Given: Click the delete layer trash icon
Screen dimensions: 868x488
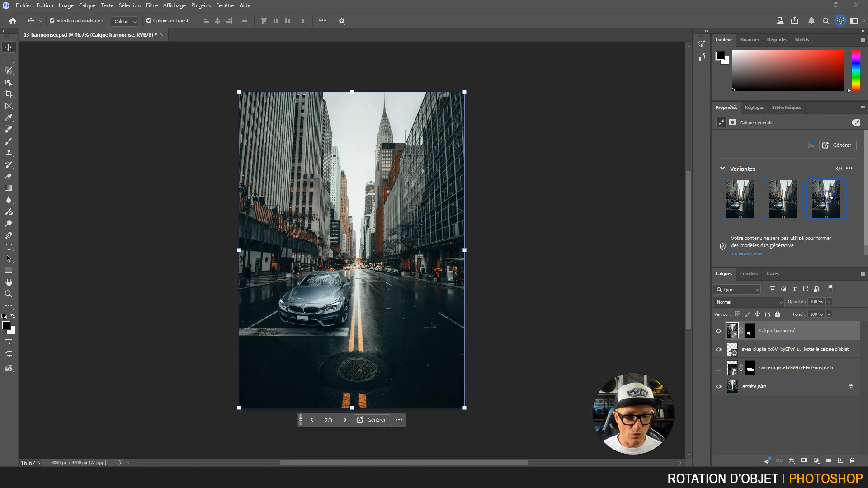Looking at the screenshot, I should pyautogui.click(x=852, y=460).
